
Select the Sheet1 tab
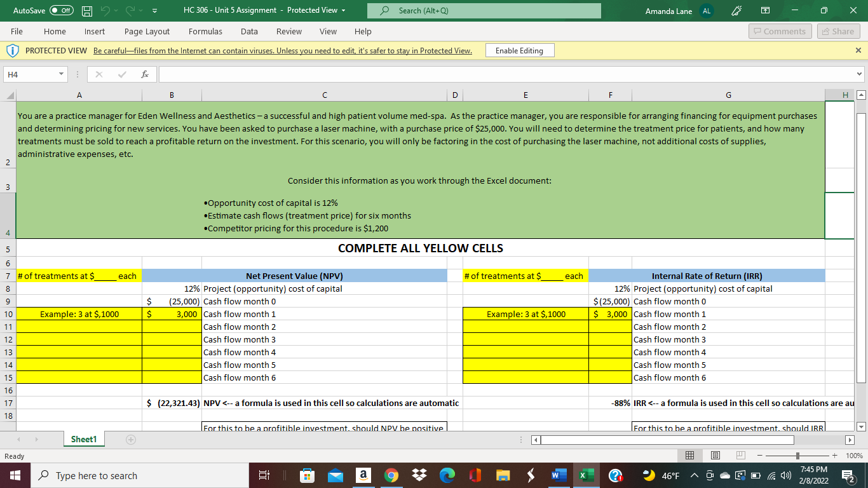83,438
